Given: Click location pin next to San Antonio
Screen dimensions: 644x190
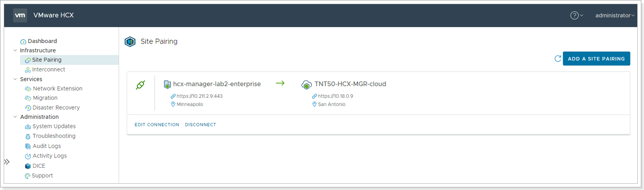Looking at the screenshot, I should (314, 104).
